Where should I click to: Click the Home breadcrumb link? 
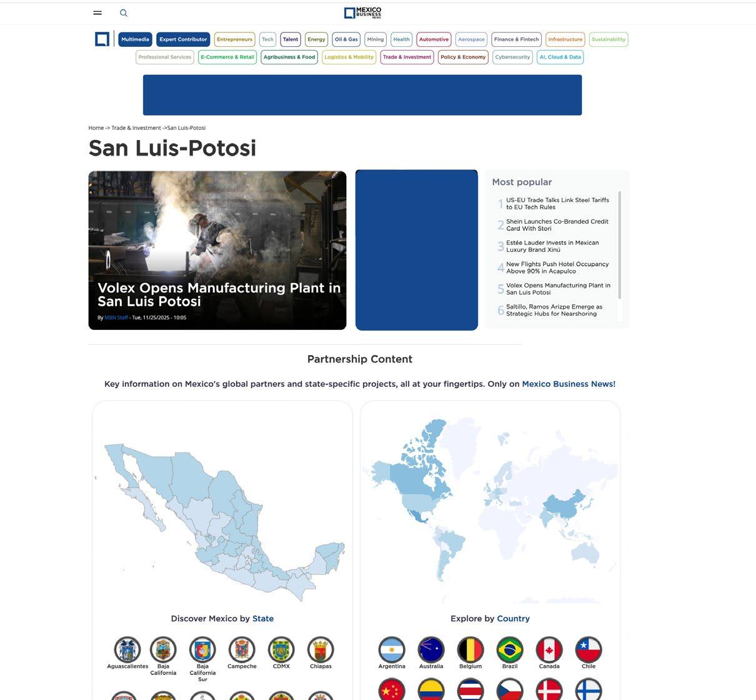pos(96,127)
